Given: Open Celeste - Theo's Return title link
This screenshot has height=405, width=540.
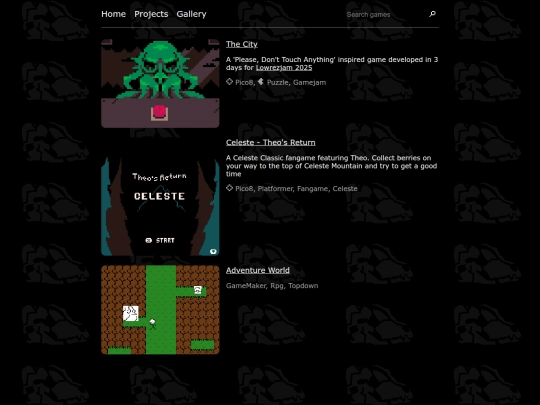Looking at the screenshot, I should [x=270, y=142].
